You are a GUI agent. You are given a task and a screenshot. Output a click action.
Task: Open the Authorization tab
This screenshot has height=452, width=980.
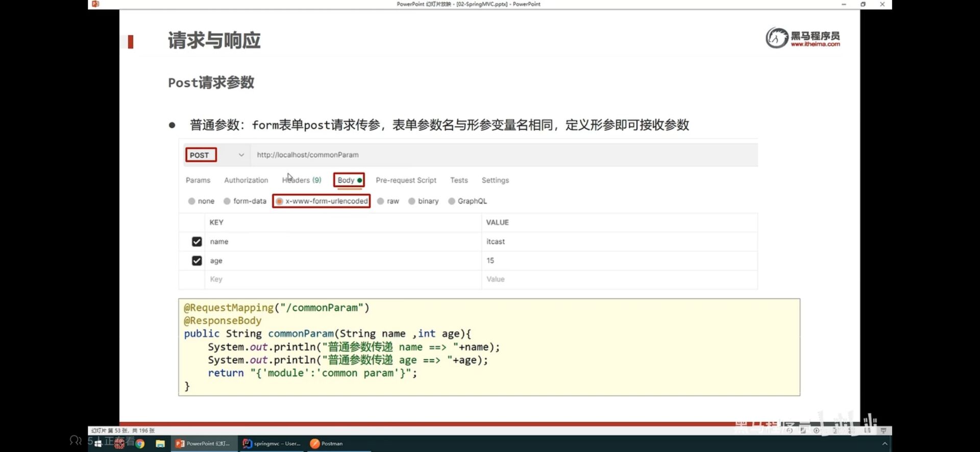pos(246,180)
